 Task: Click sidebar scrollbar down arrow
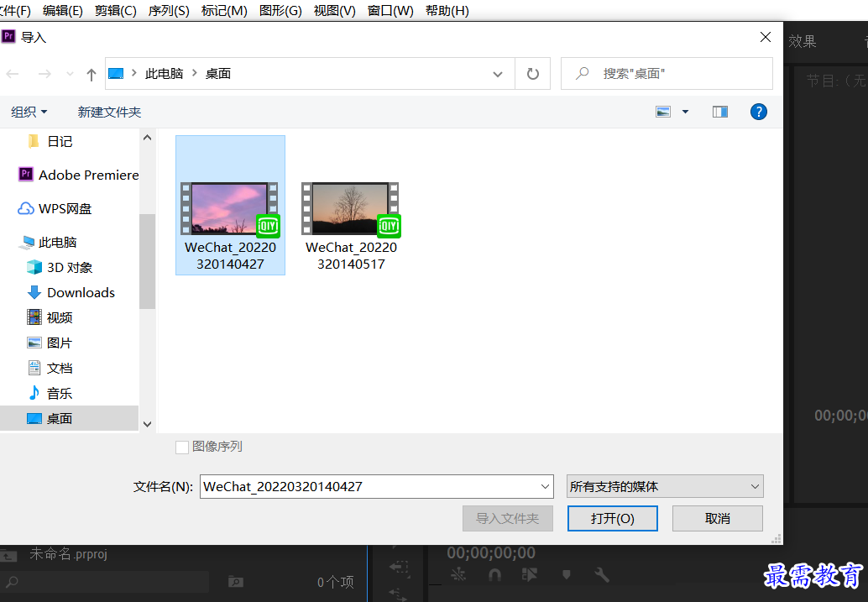click(147, 424)
